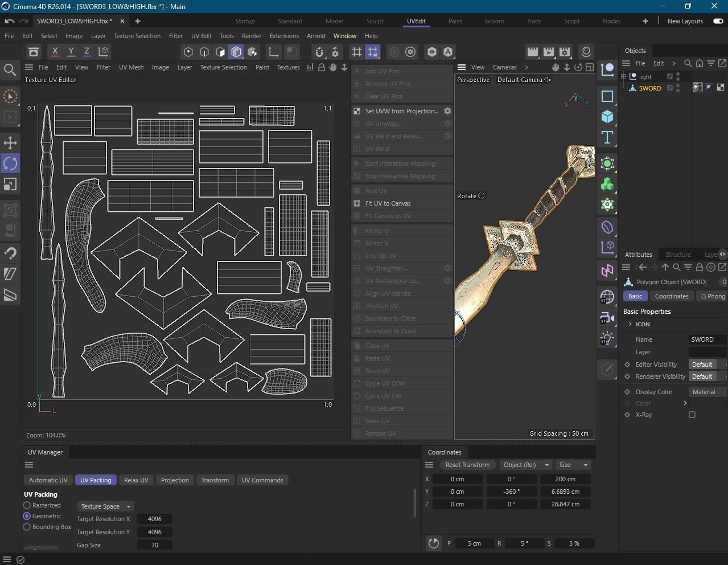Click the Cube primitive icon
Image resolution: width=728 pixels, height=565 pixels.
pos(607,117)
